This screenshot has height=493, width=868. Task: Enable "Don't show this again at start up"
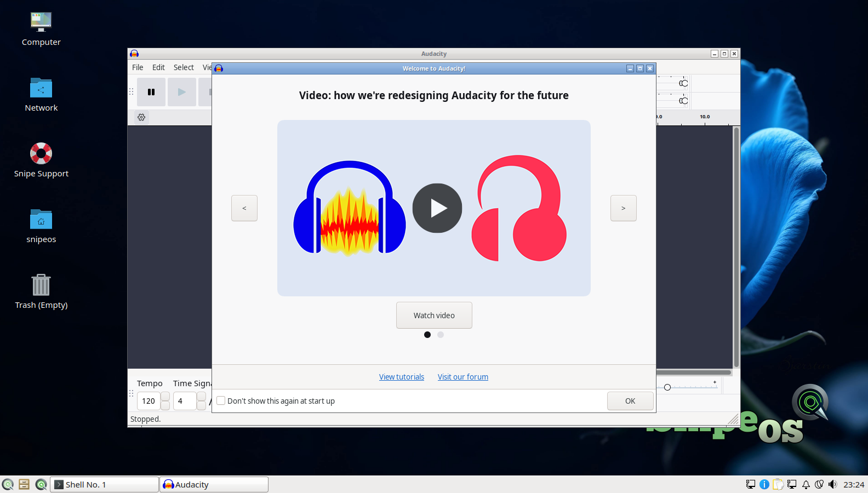click(x=221, y=400)
